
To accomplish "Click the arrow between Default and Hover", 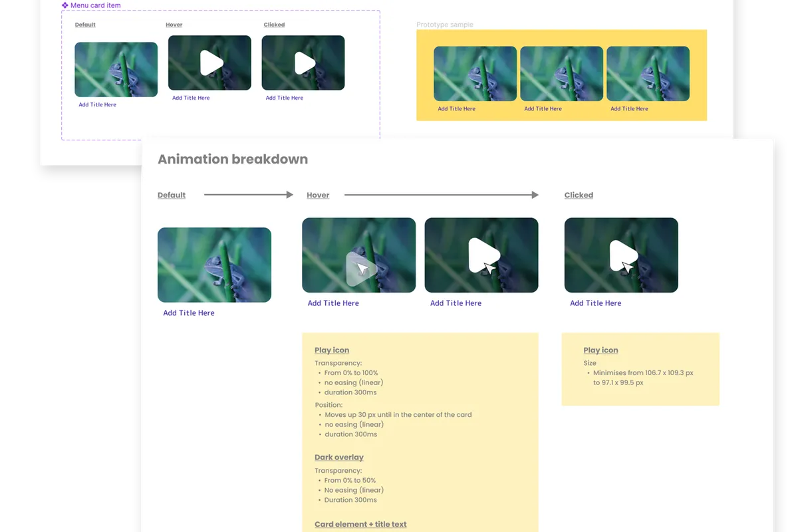I will 249,195.
